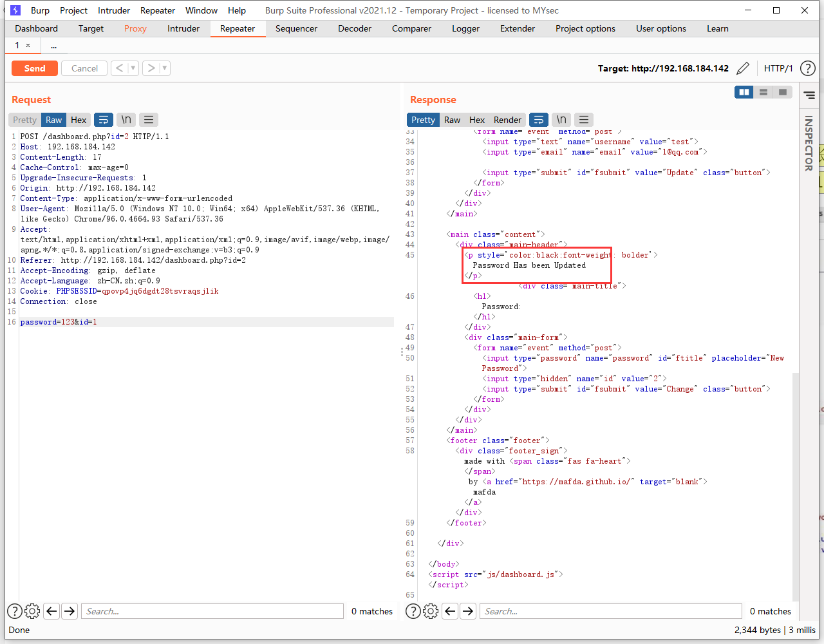Viewport: 824px width, 644px height.
Task: Click the Burp Suite logo icon
Action: click(x=15, y=10)
